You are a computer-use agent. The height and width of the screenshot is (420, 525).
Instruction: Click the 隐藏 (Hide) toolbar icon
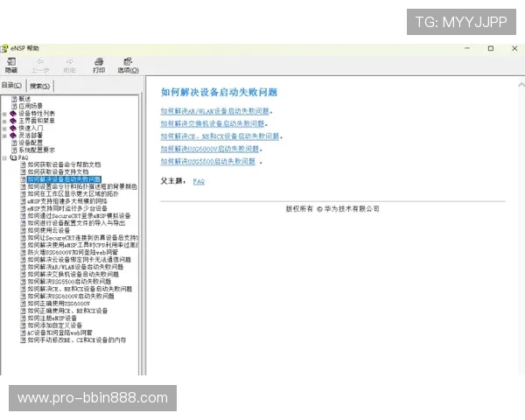point(11,62)
